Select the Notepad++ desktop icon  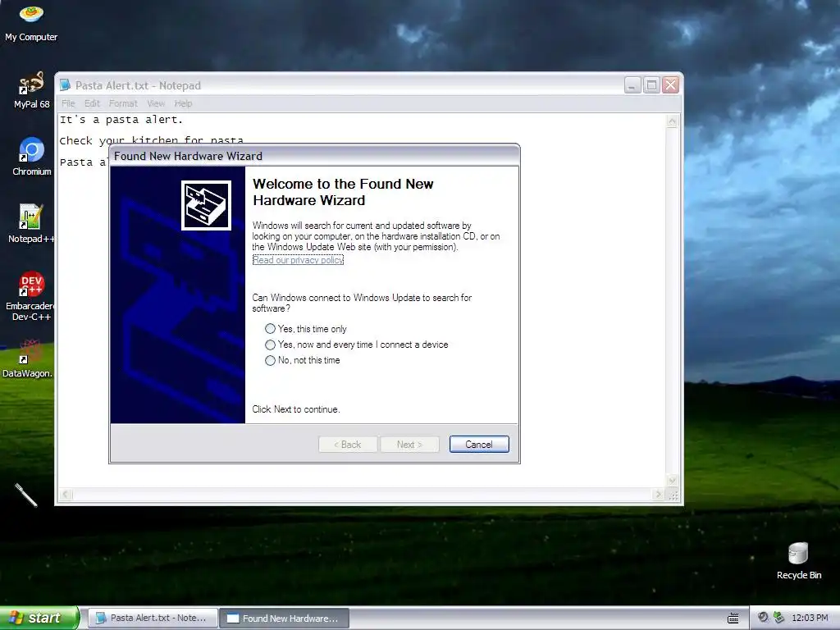click(31, 223)
